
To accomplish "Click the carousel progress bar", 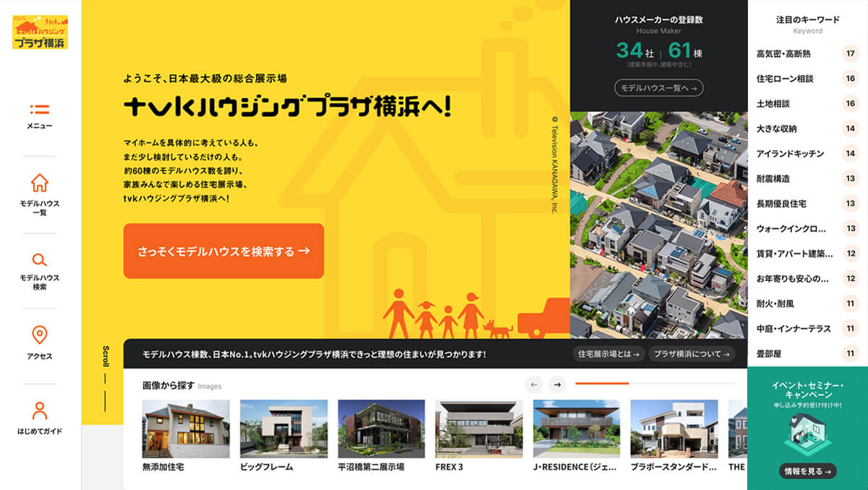I will 655,384.
